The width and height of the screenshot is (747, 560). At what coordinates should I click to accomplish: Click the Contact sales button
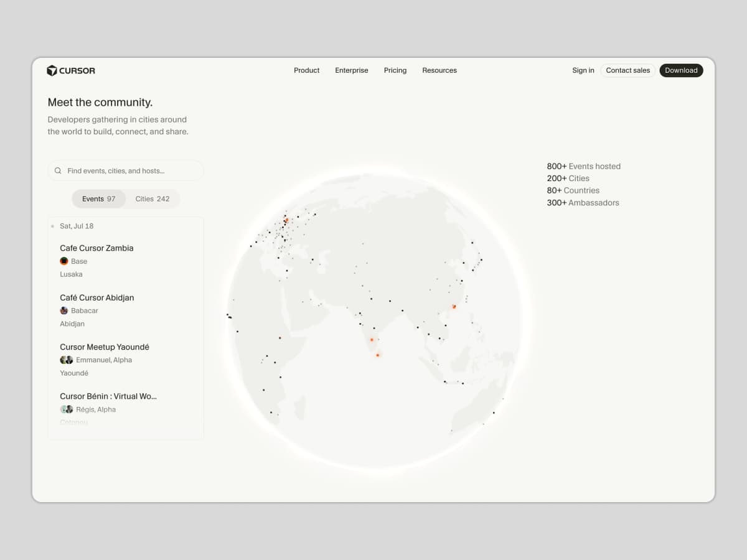click(627, 70)
